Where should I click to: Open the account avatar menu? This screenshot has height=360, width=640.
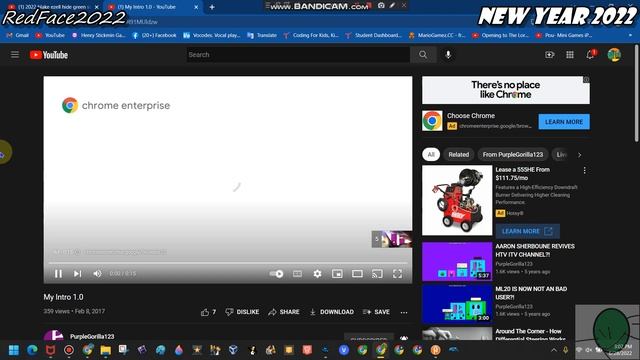pos(614,55)
